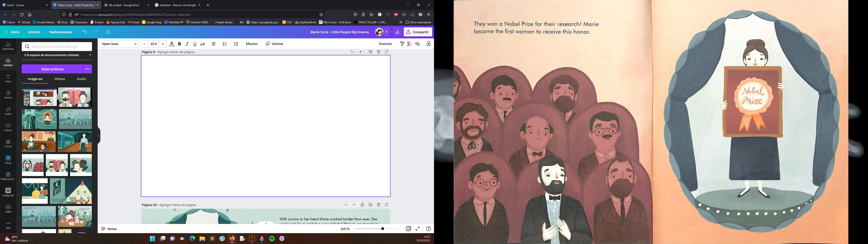Select the Imágenes uploads tab
This screenshot has height=244, width=868.
pyautogui.click(x=35, y=79)
